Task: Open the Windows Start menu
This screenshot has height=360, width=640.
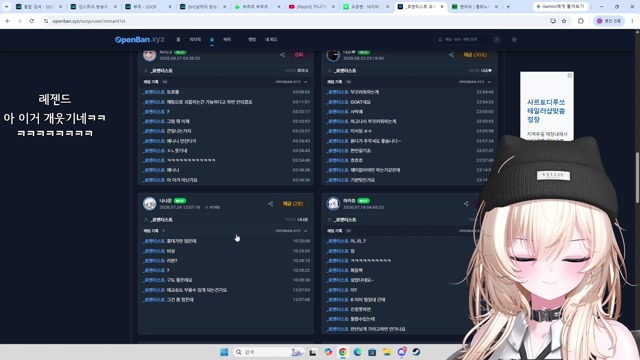Action: tap(224, 352)
